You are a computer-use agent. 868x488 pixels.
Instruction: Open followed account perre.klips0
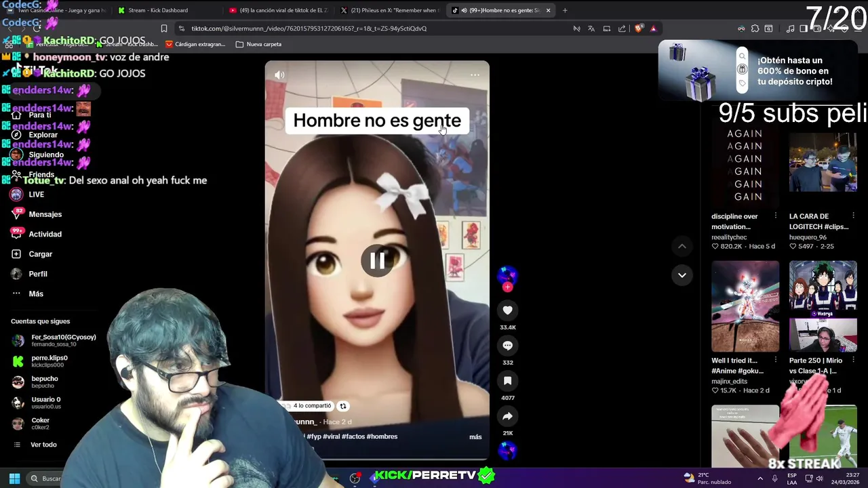49,361
